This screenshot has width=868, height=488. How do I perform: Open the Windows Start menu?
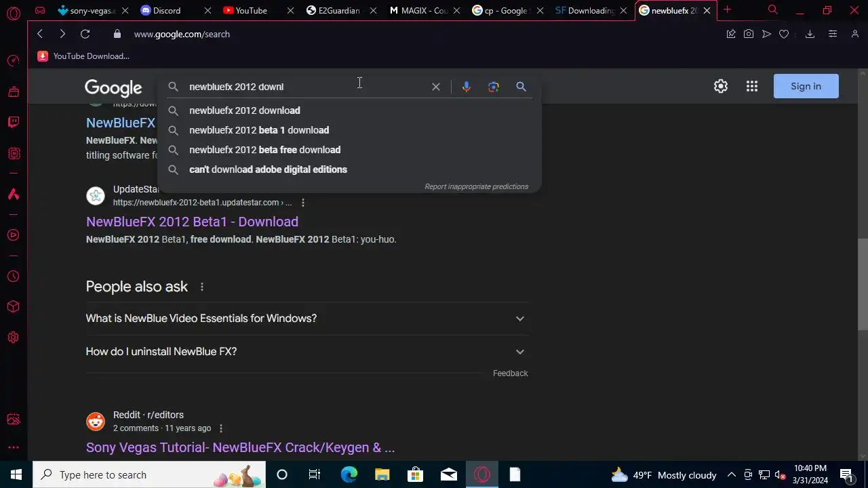tap(16, 474)
